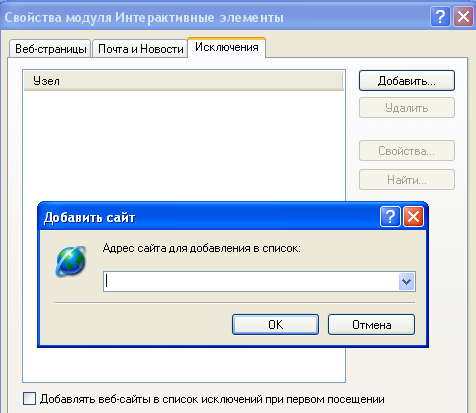Click help button of Добавить сайт dialog
Image resolution: width=476 pixels, height=413 pixels.
point(390,217)
